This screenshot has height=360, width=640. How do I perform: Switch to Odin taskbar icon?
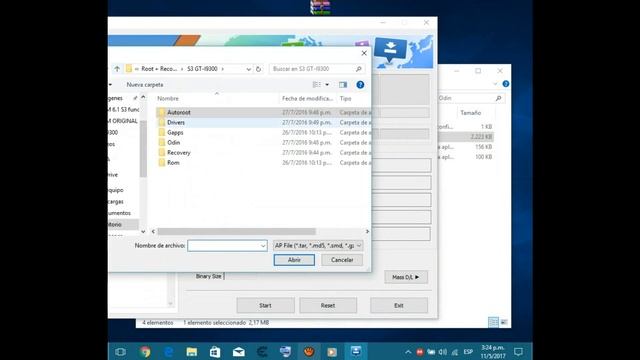pyautogui.click(x=356, y=351)
